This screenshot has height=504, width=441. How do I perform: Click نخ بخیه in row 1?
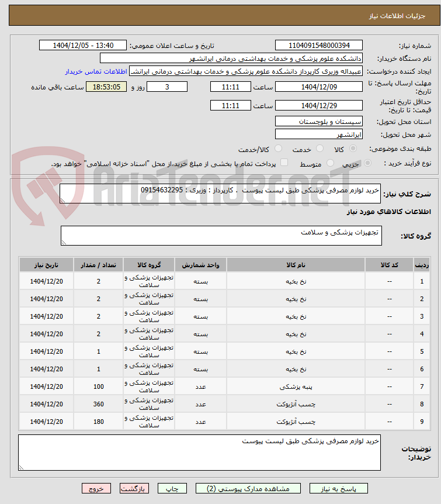click(x=296, y=281)
